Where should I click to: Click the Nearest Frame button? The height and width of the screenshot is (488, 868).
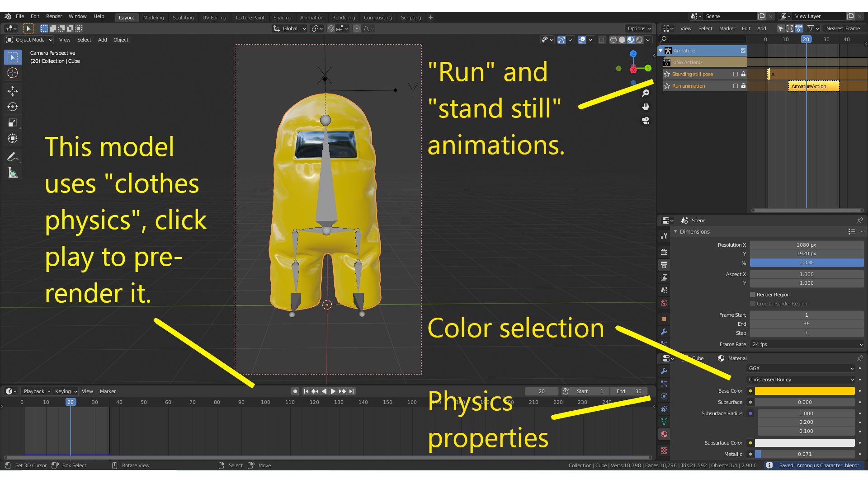pyautogui.click(x=843, y=28)
